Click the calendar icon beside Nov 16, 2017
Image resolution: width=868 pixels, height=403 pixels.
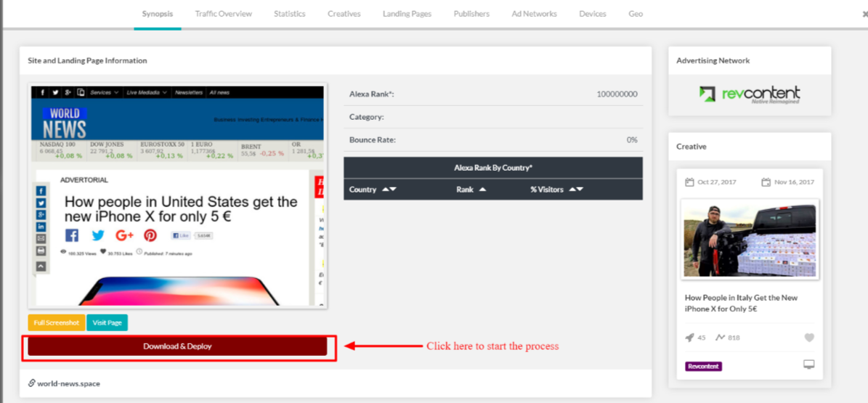coord(766,182)
